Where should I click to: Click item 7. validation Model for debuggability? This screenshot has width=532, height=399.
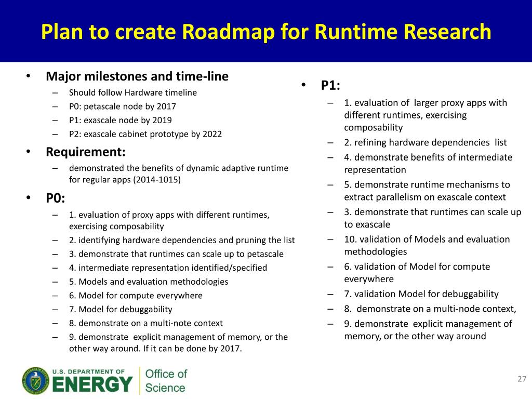[x=421, y=294]
